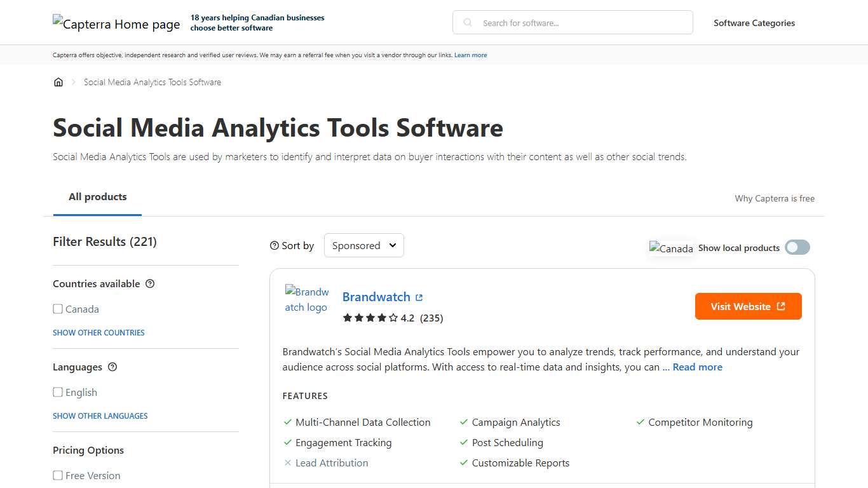Click the external link icon beside Brandwatch
Screen dimensions: 868x488
pyautogui.click(x=419, y=297)
